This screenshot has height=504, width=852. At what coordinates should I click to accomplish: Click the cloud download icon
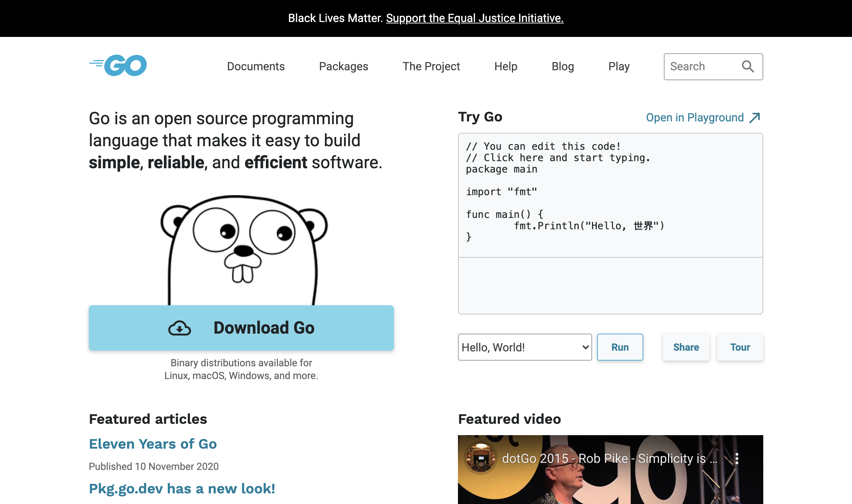tap(180, 328)
